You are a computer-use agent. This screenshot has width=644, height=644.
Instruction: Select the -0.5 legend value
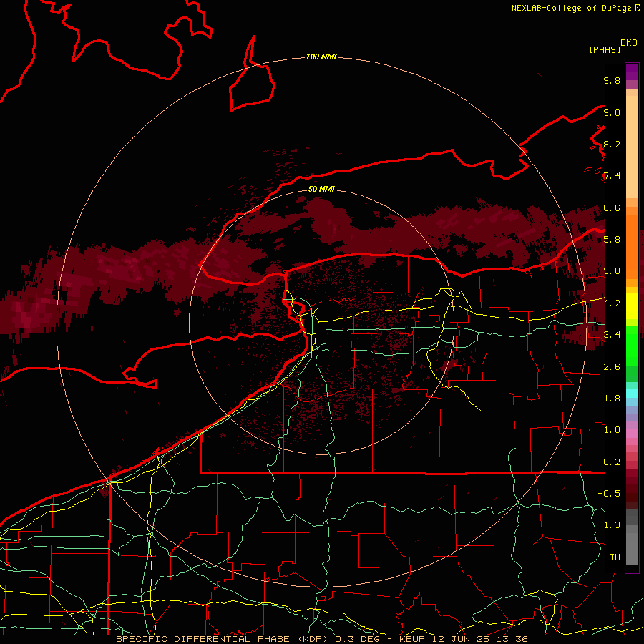[x=609, y=494]
